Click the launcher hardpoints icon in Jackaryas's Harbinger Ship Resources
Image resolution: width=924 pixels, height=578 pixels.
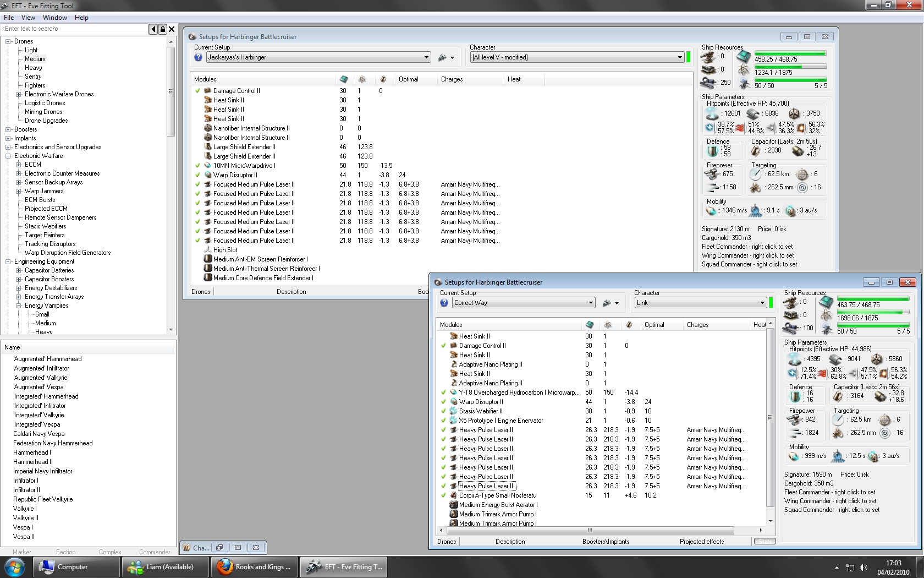click(708, 70)
